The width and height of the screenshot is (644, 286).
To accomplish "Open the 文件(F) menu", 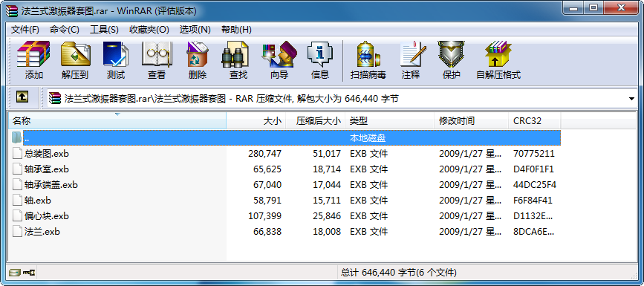I will point(25,30).
